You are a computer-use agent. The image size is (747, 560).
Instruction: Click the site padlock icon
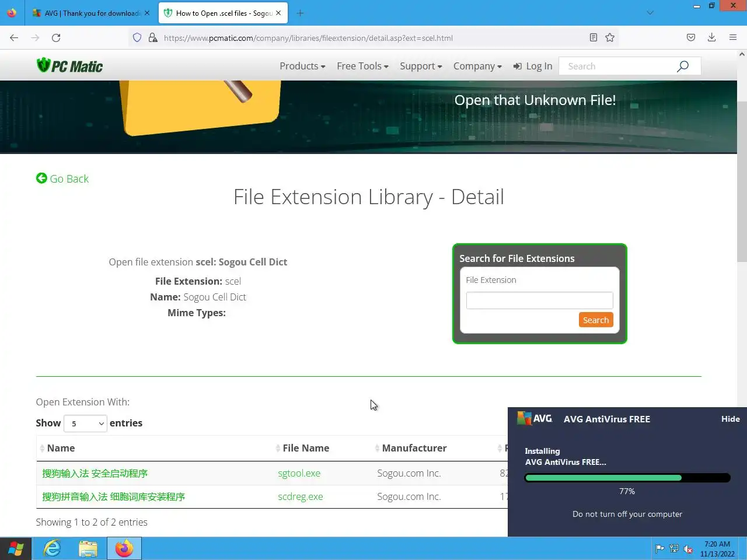tap(153, 38)
